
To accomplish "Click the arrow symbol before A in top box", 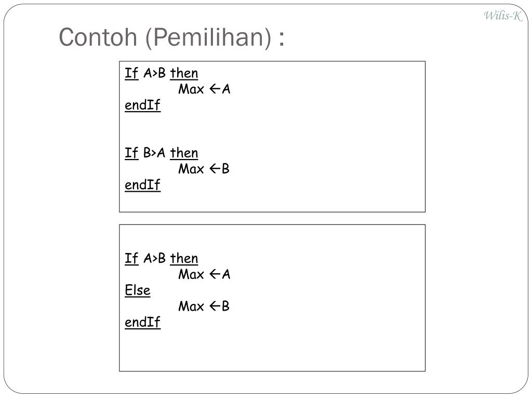I will pyautogui.click(x=215, y=89).
